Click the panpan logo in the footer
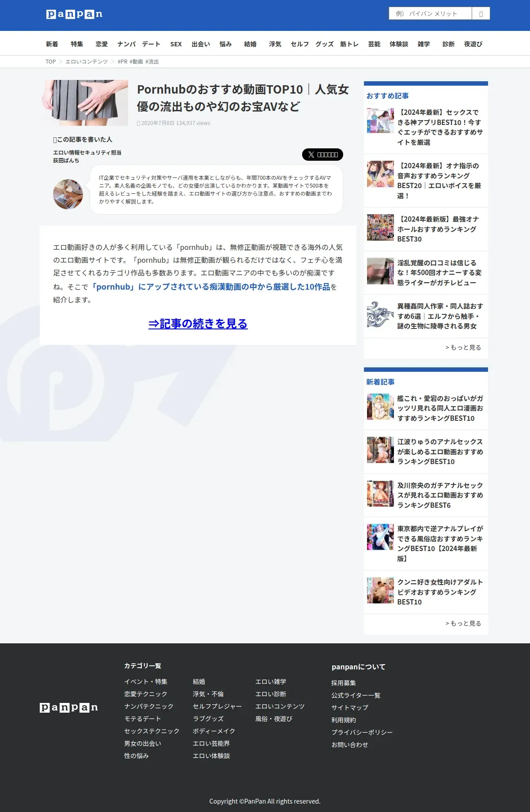Image resolution: width=530 pixels, height=812 pixels. point(69,708)
